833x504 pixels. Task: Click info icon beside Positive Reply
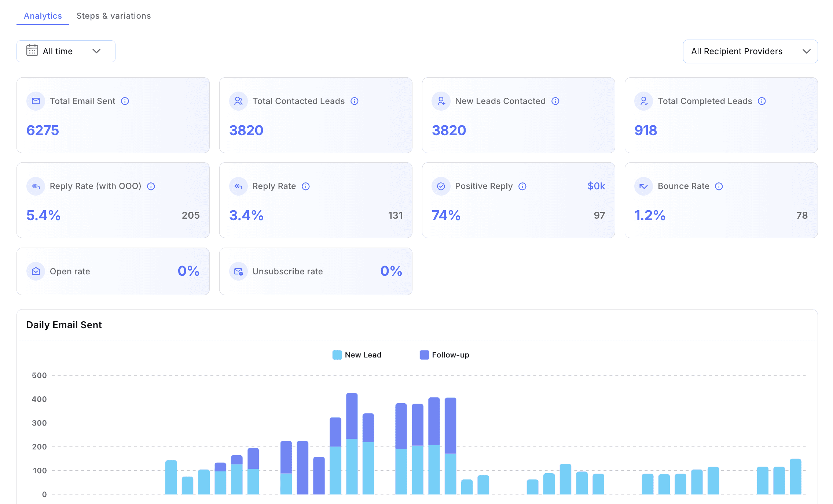522,186
